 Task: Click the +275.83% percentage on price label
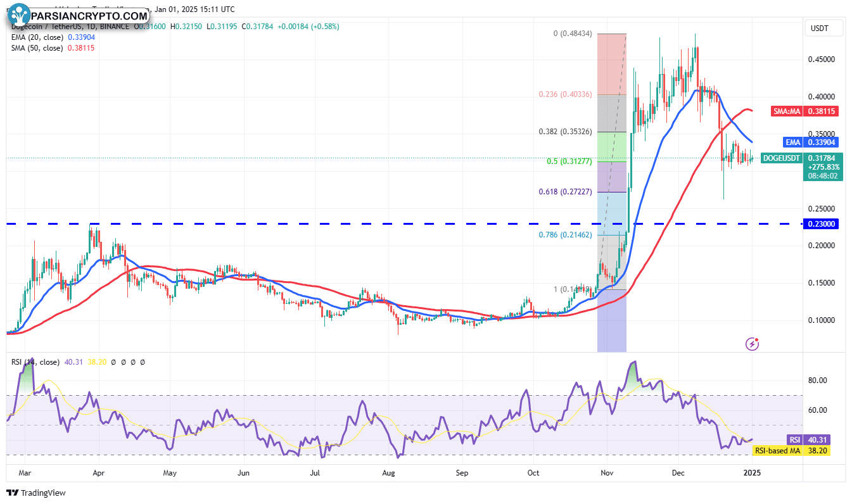822,167
